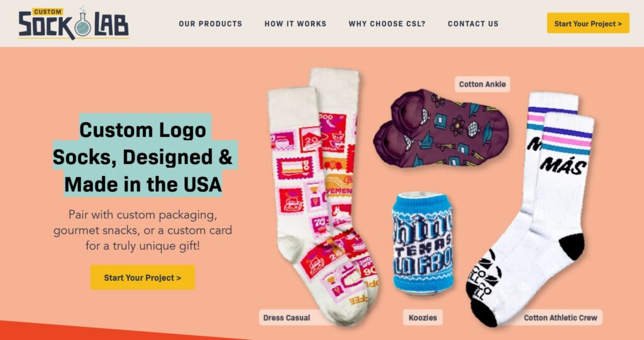The height and width of the screenshot is (340, 644).
Task: Click the Custom Sock Lab logo
Action: coord(74,23)
